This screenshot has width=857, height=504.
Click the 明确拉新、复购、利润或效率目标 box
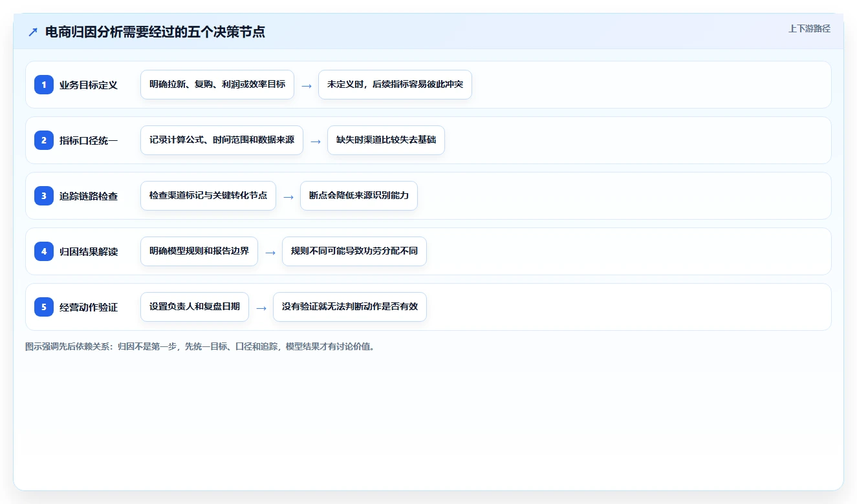(217, 85)
